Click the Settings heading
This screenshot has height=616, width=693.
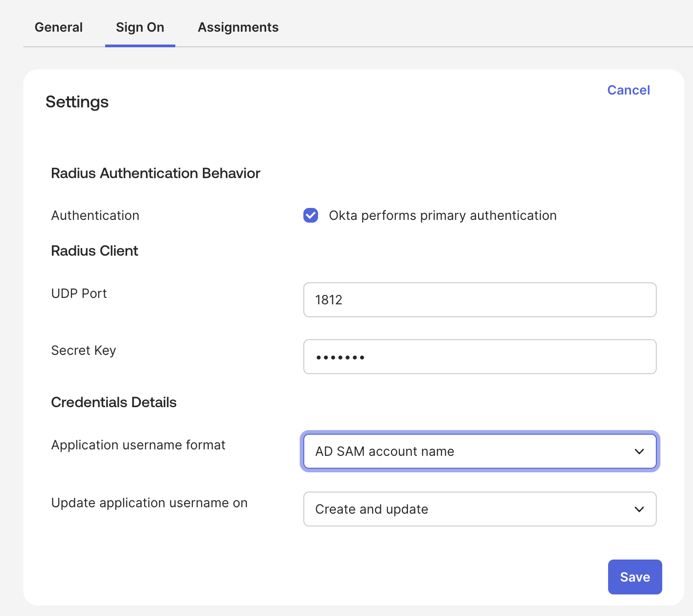[x=77, y=102]
